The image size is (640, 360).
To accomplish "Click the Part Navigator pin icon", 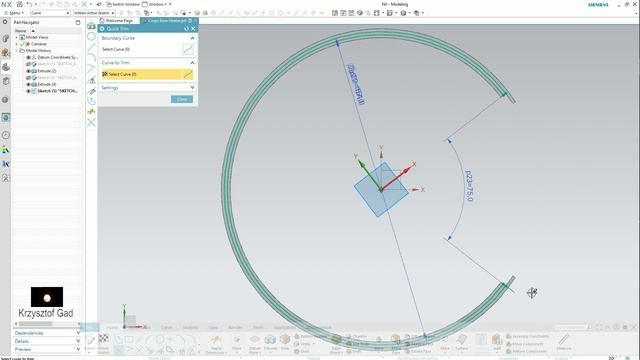I will 78,22.
